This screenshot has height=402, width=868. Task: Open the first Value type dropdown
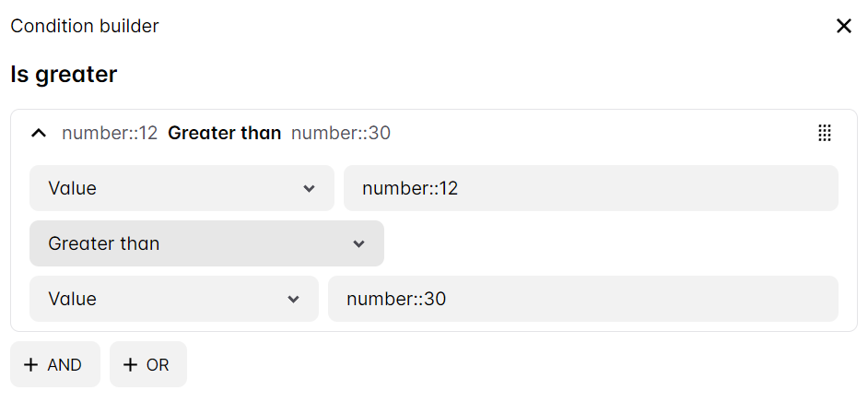point(182,188)
